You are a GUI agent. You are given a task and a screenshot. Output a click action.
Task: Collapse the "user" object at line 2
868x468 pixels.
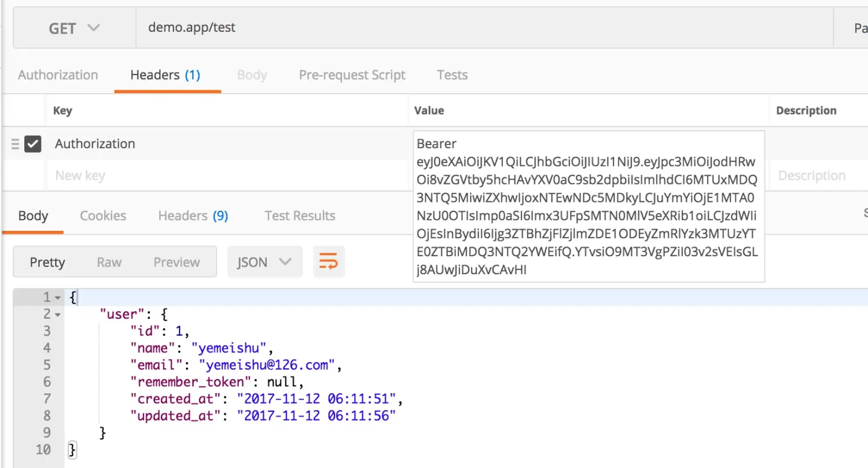(x=58, y=315)
